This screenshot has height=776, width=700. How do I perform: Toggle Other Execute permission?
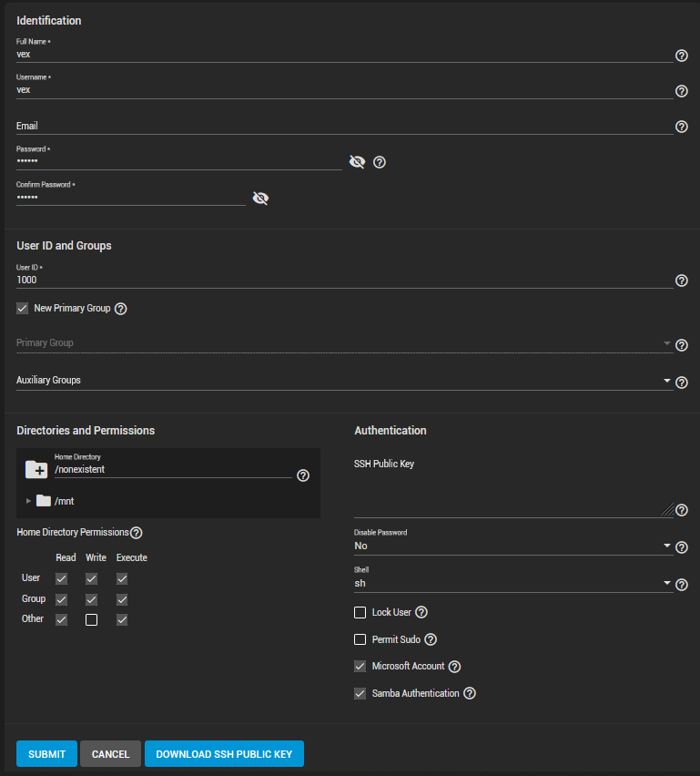[122, 619]
